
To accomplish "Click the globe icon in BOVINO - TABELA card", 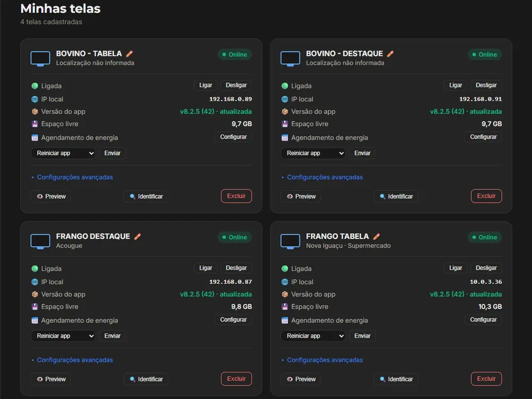I will click(x=35, y=99).
